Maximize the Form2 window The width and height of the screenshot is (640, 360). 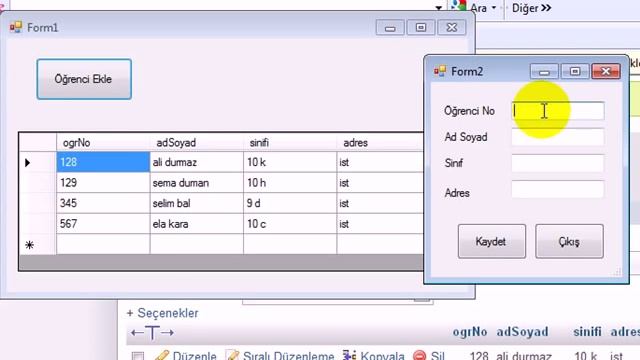[x=575, y=71]
